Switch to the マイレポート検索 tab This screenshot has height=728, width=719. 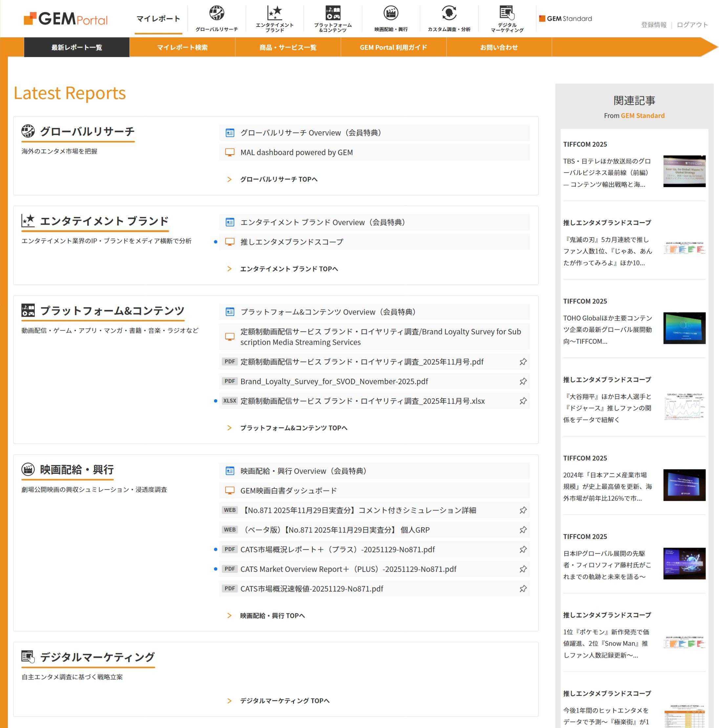coord(182,47)
